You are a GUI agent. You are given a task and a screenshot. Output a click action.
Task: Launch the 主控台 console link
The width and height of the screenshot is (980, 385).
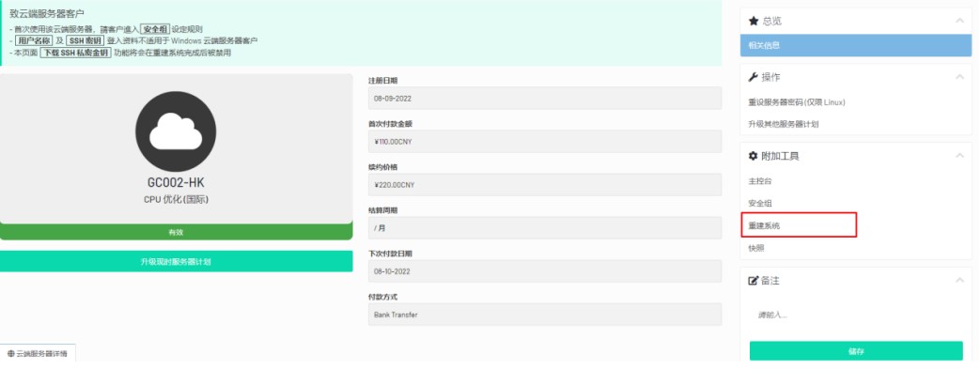click(x=760, y=181)
